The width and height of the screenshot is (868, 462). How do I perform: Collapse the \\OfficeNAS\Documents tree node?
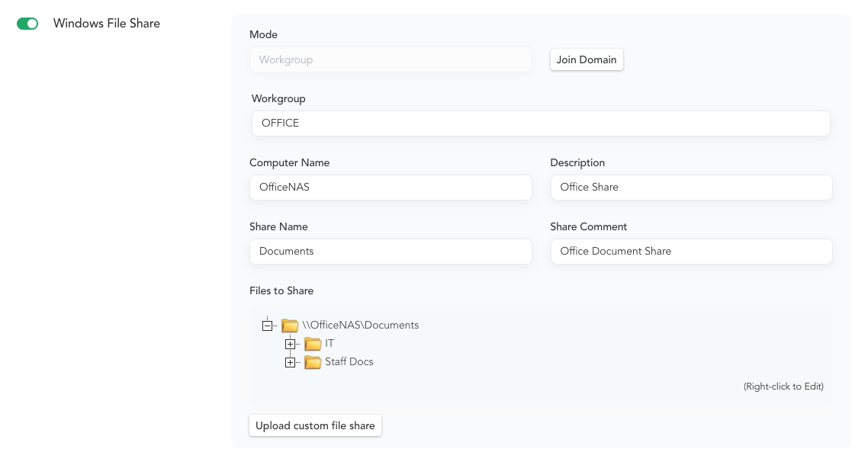point(268,326)
